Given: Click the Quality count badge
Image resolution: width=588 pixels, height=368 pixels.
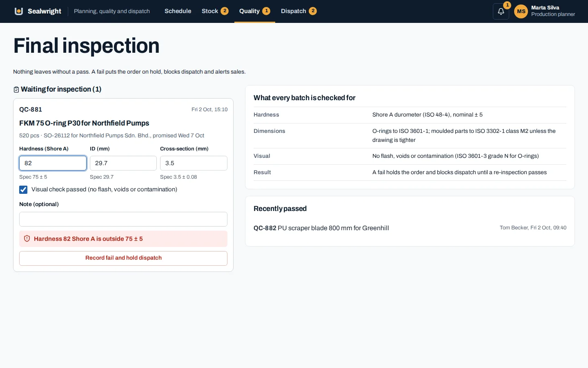Looking at the screenshot, I should (266, 11).
